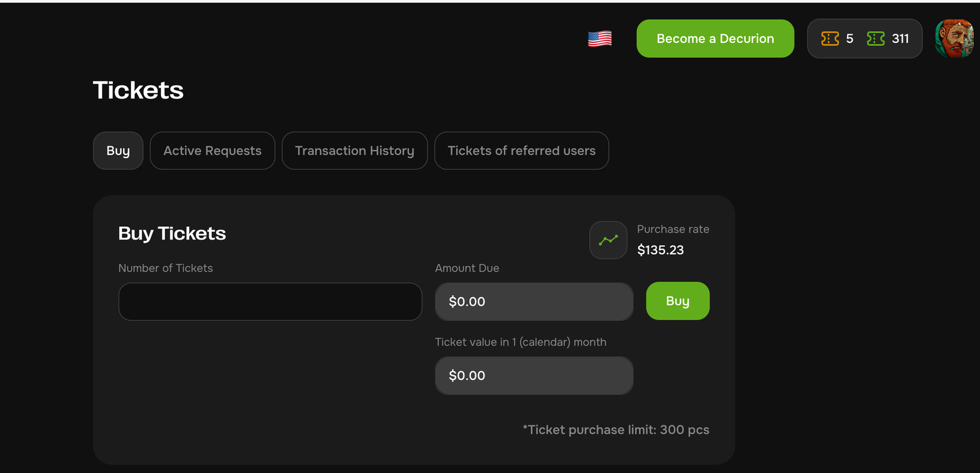Click the orange ticket count 5
Viewport: 980px width, 473px height.
(x=850, y=39)
